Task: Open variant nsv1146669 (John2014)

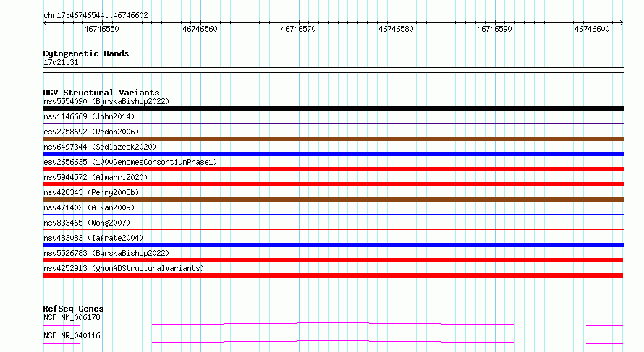Action: click(x=89, y=116)
